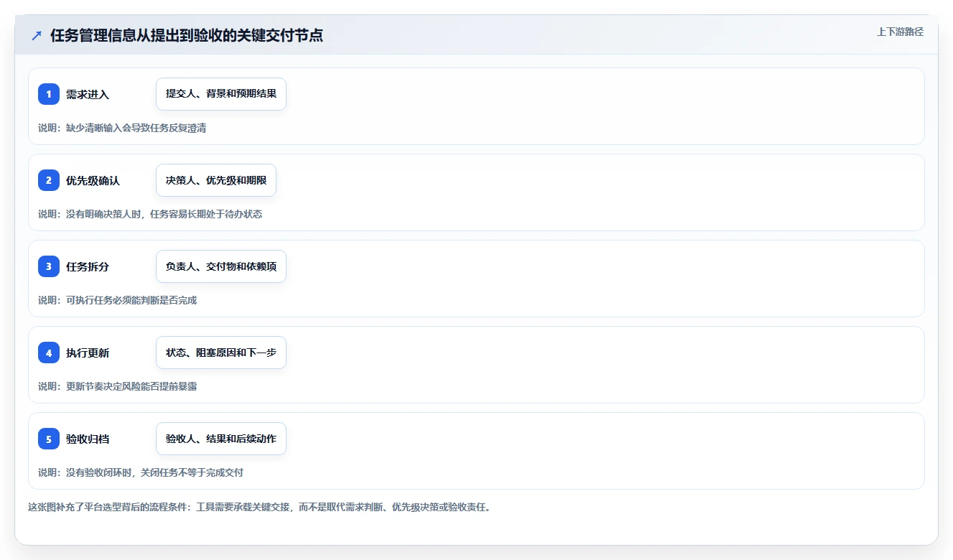Click the 上下游路径 label

pos(900,32)
